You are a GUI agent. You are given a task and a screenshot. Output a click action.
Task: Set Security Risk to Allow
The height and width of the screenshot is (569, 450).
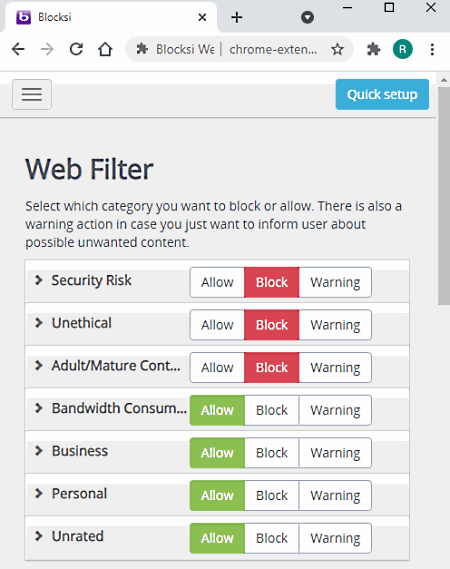click(x=217, y=282)
